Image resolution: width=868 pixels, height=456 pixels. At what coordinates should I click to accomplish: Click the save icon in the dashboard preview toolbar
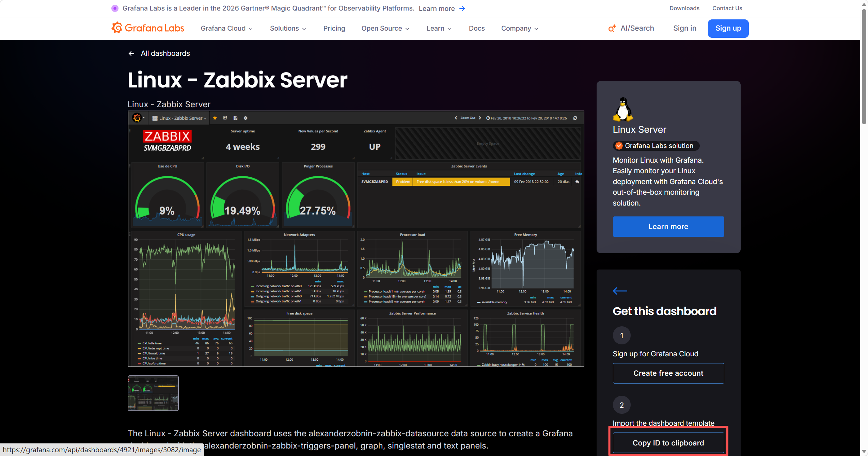point(235,118)
